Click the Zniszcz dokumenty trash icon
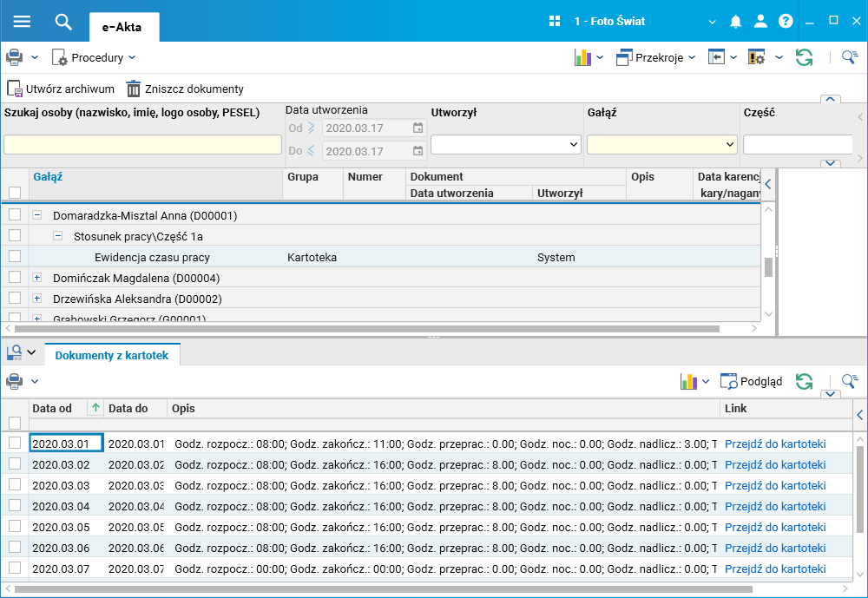This screenshot has width=868, height=598. [134, 89]
